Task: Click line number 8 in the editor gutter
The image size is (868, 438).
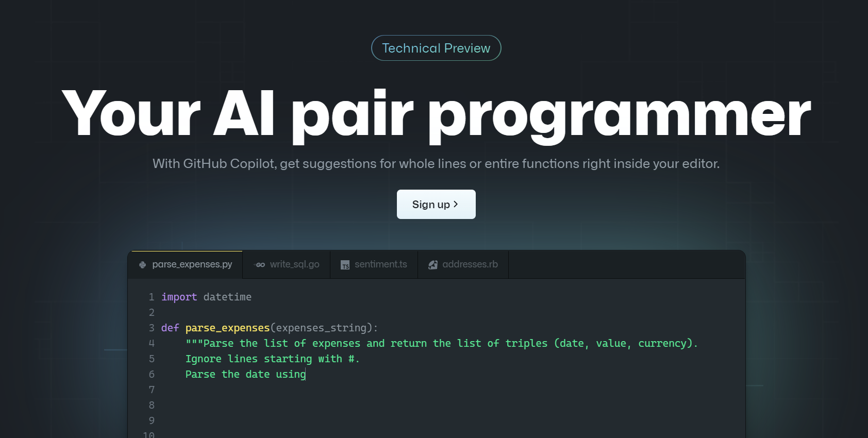Action: point(152,405)
